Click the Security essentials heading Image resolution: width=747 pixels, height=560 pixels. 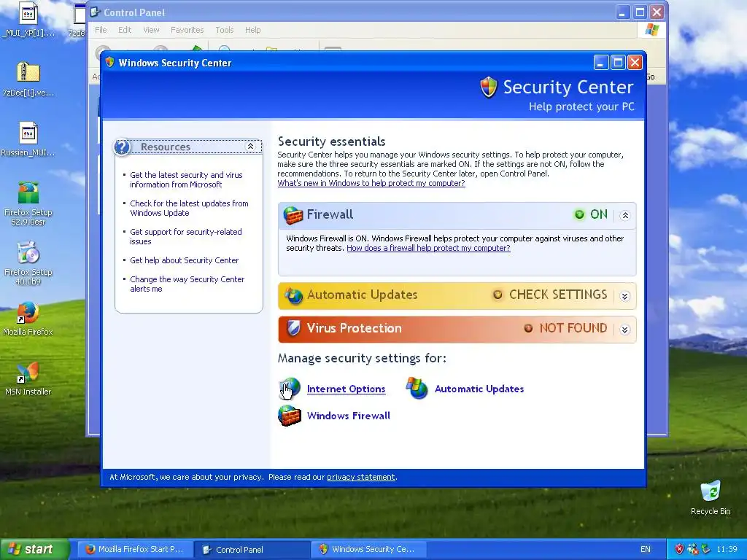(x=332, y=141)
